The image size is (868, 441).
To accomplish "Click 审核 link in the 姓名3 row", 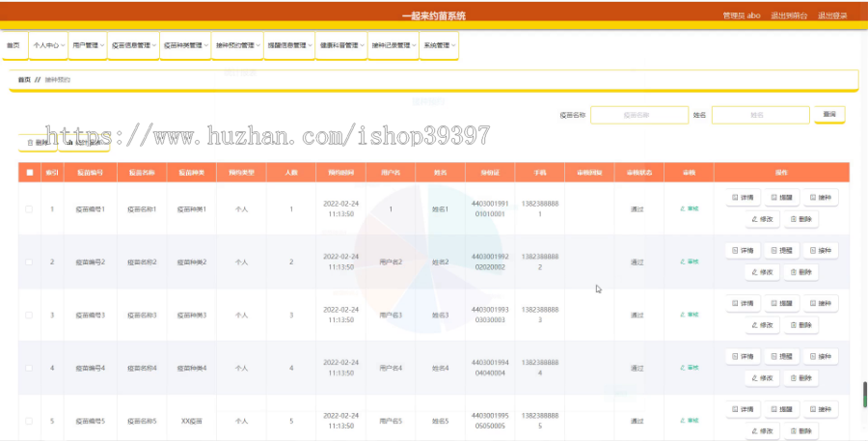I will [x=690, y=315].
